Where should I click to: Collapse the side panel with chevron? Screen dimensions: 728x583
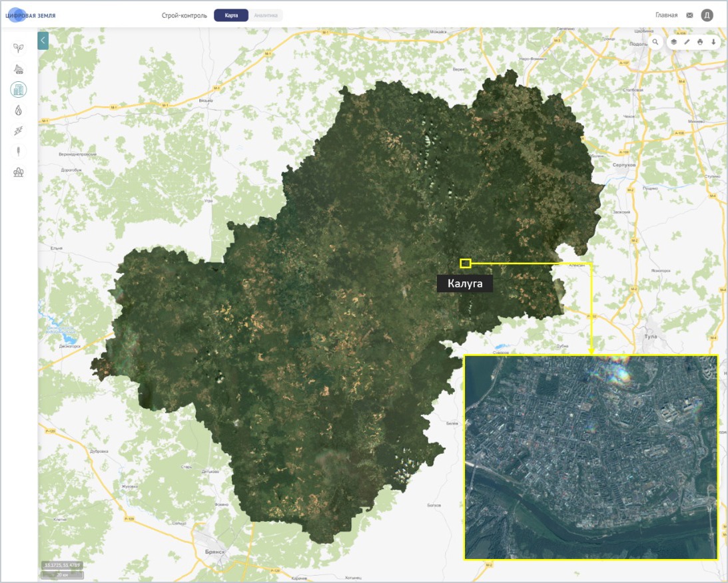[43, 41]
